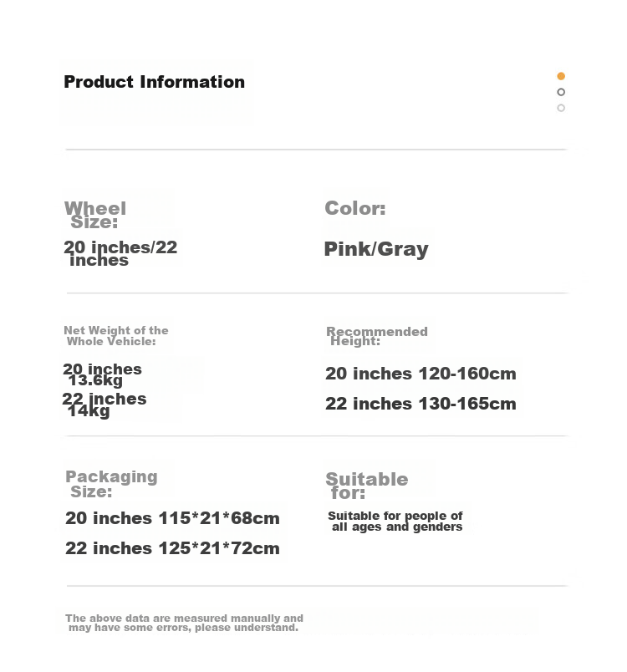Select the orange first page indicator dot
Viewport: 627px width, 672px height.
561,76
